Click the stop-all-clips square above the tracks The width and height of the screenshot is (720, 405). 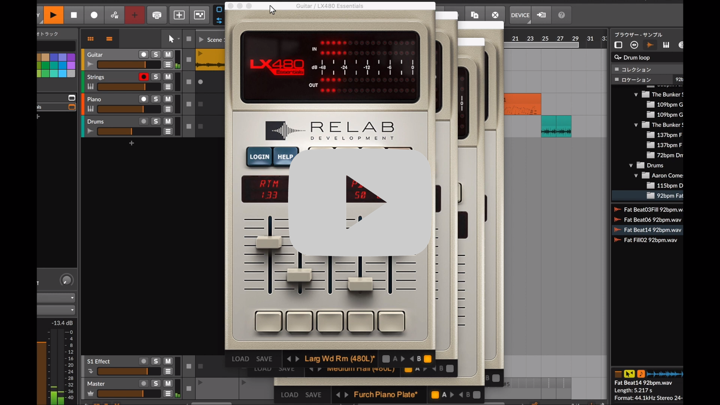tap(189, 39)
